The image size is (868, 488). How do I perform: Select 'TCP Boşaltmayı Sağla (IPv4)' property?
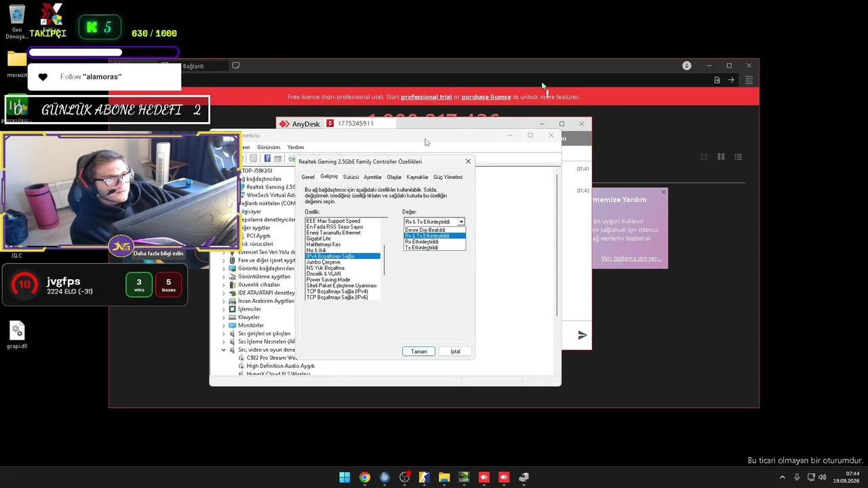click(x=343, y=291)
